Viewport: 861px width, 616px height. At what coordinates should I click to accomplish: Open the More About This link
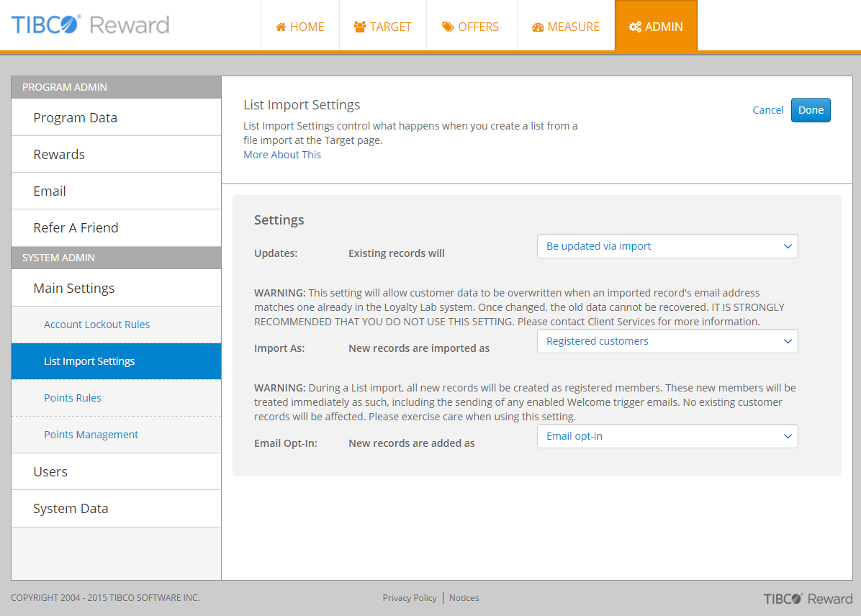click(x=282, y=155)
